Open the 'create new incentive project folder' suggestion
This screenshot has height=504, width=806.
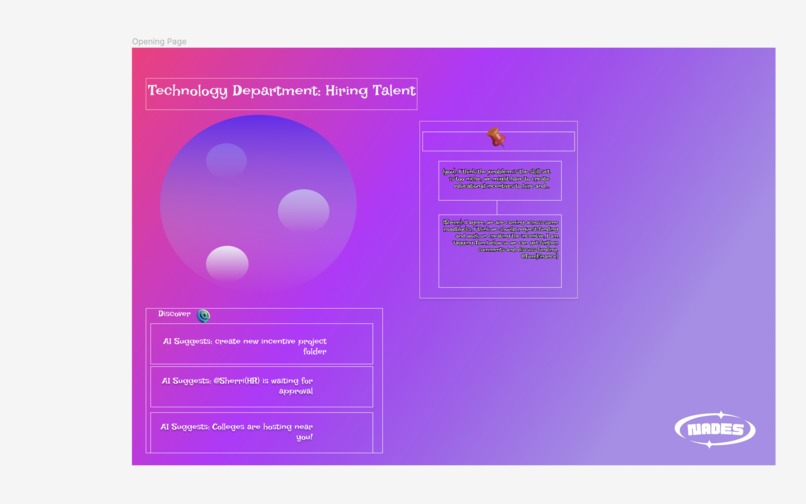pyautogui.click(x=262, y=344)
